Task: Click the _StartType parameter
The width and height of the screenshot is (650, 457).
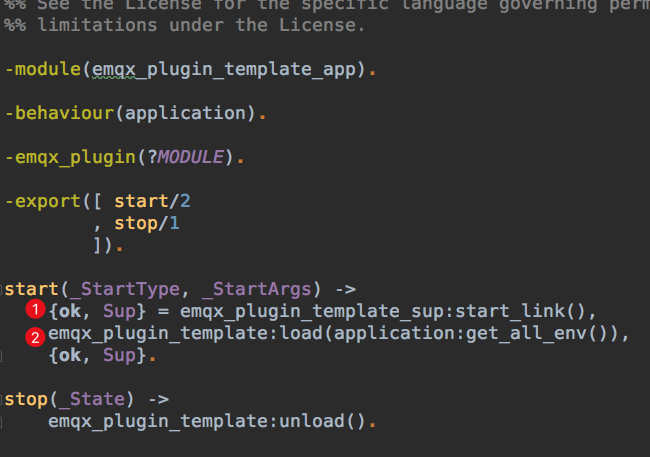Action: click(125, 289)
